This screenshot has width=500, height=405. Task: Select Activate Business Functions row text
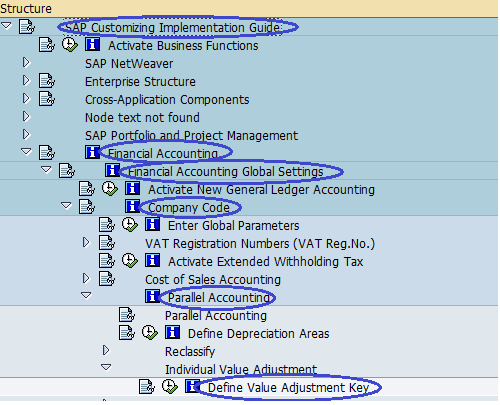click(183, 46)
